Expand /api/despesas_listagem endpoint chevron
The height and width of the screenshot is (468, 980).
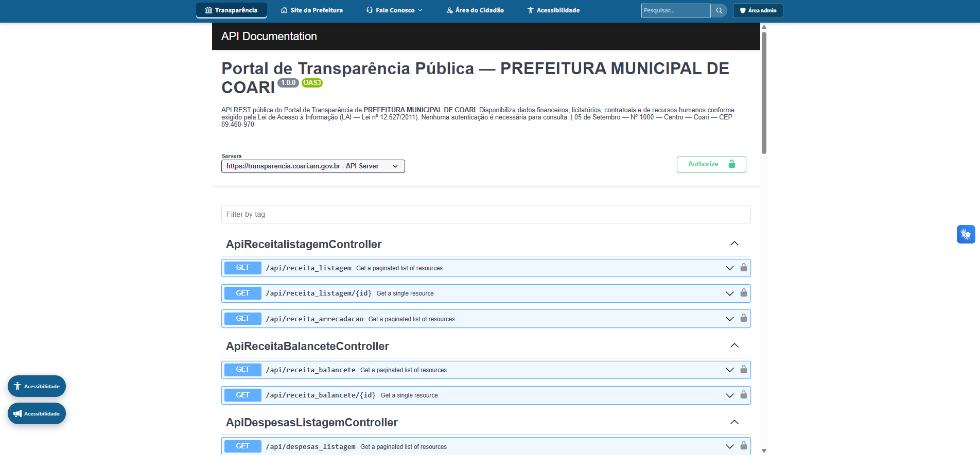point(729,446)
